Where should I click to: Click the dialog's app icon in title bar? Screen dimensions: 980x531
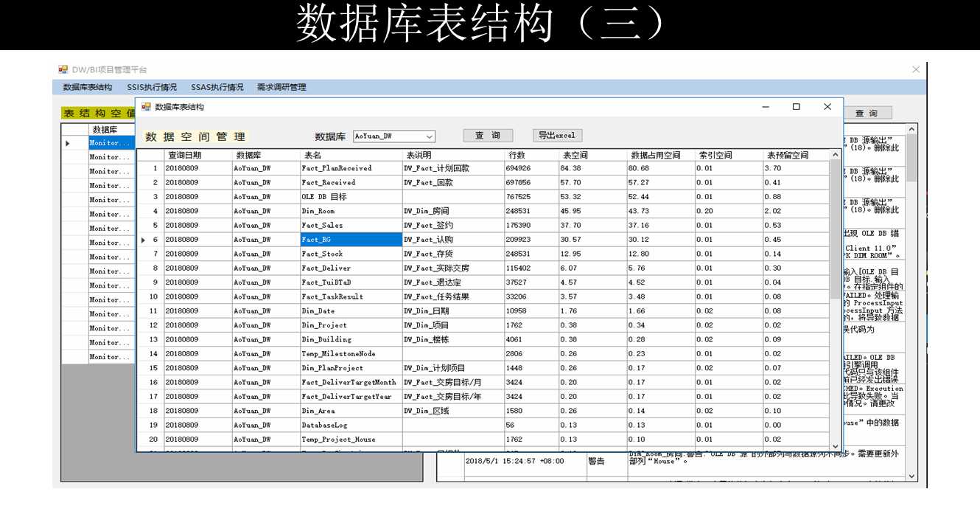point(146,107)
